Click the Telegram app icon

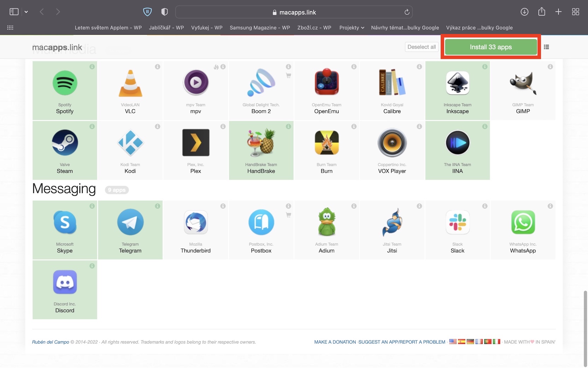tap(130, 222)
